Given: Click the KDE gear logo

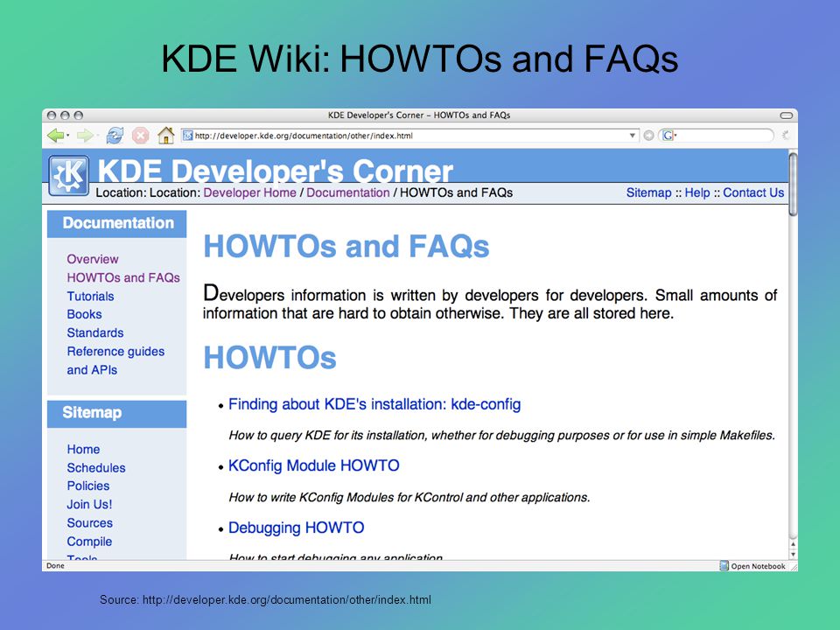Looking at the screenshot, I should 68,175.
